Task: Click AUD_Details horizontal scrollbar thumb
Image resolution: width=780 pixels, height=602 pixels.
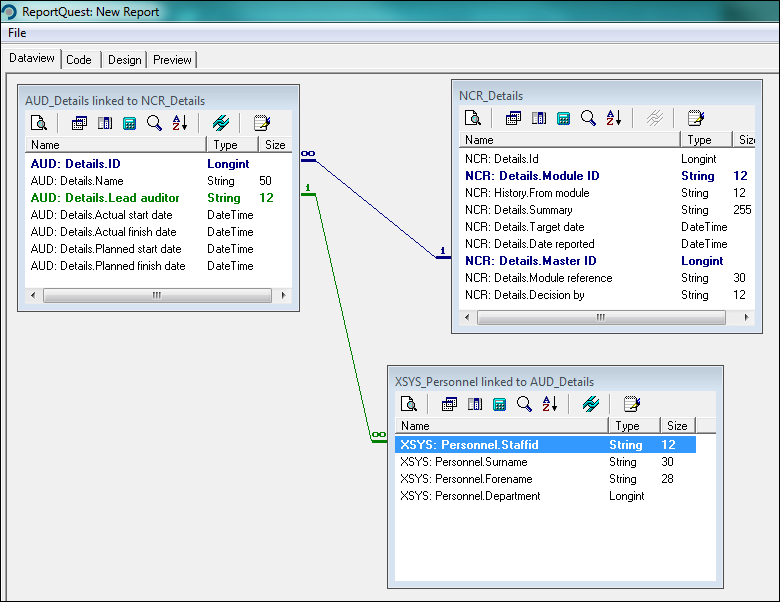Action: (157, 295)
